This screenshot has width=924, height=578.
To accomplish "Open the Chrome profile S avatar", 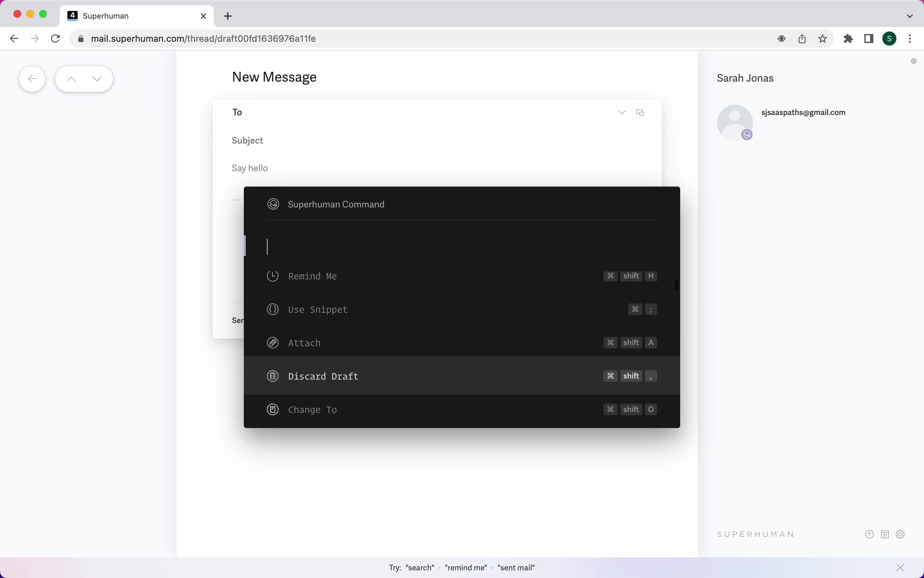I will [x=890, y=39].
